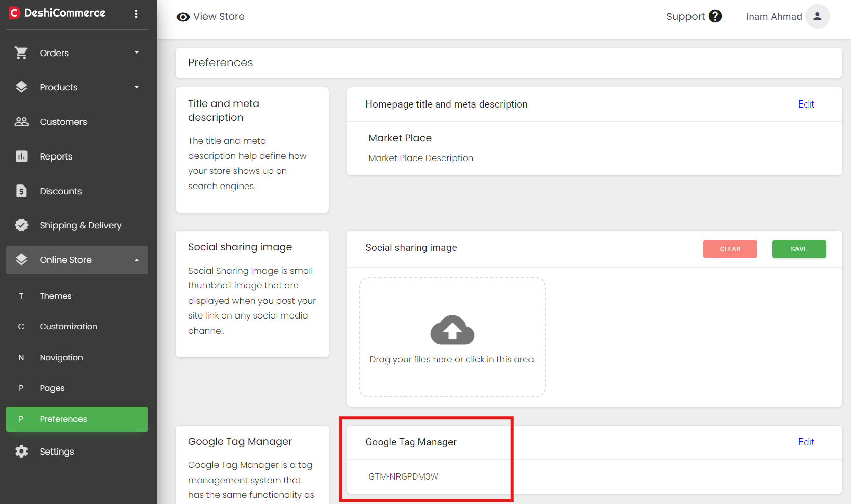This screenshot has width=851, height=504.
Task: Click the Market Place Description text
Action: coord(421,158)
